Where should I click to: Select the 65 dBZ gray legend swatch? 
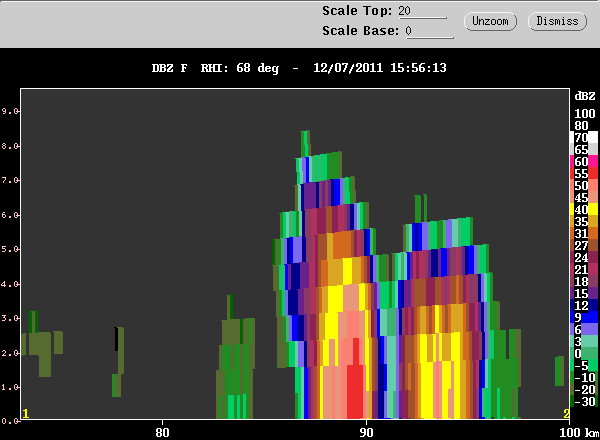coord(584,149)
